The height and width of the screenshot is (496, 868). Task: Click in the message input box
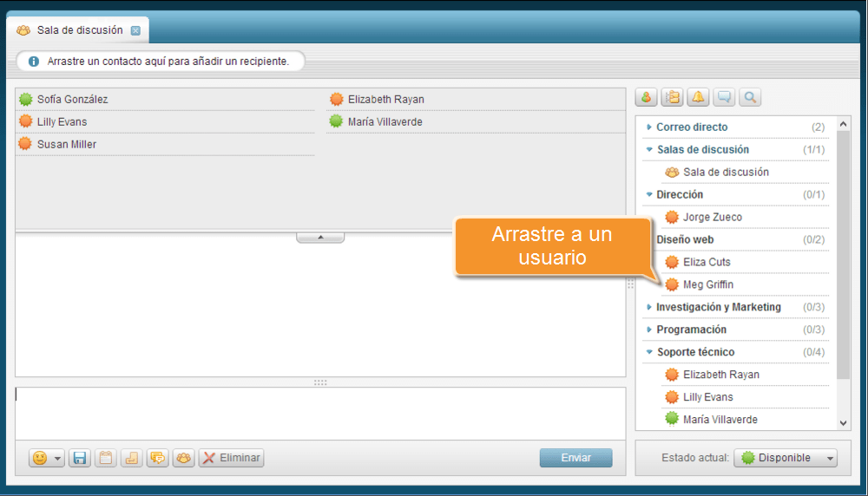tap(320, 413)
